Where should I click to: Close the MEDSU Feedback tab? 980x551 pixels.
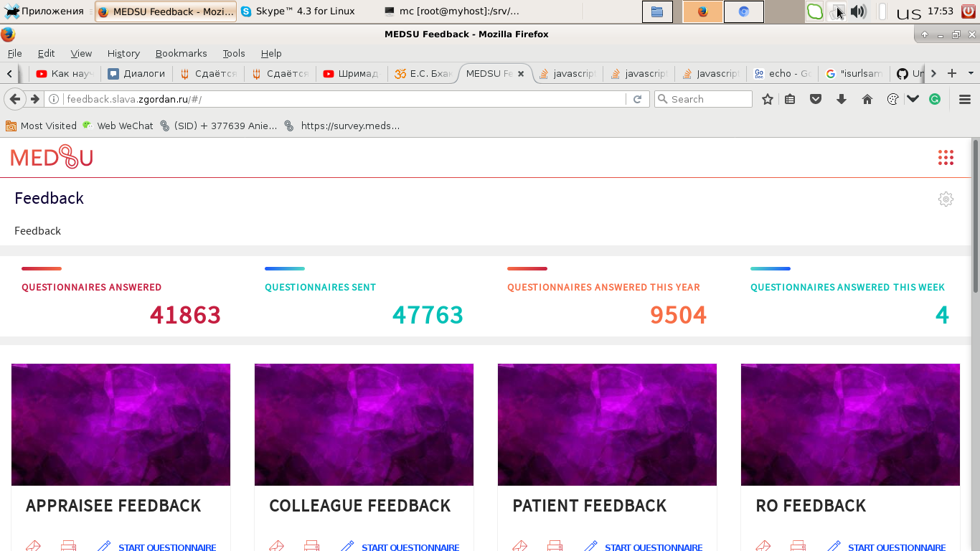pyautogui.click(x=521, y=73)
